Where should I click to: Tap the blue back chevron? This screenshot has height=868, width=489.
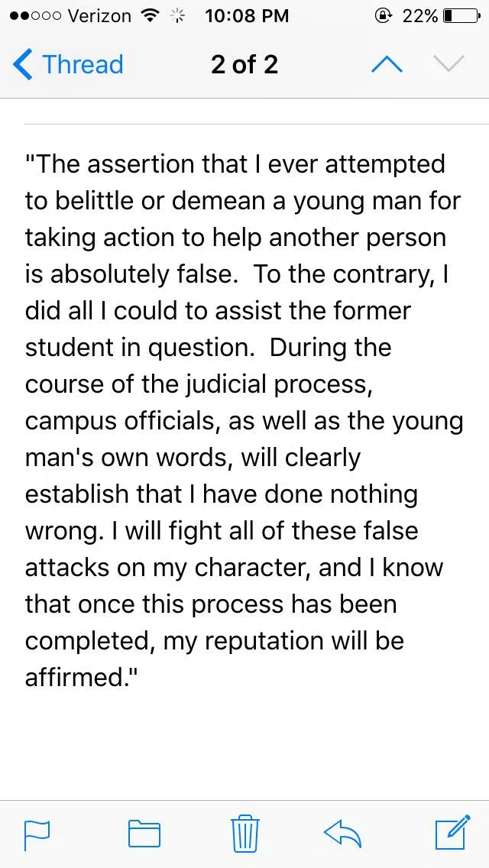23,65
